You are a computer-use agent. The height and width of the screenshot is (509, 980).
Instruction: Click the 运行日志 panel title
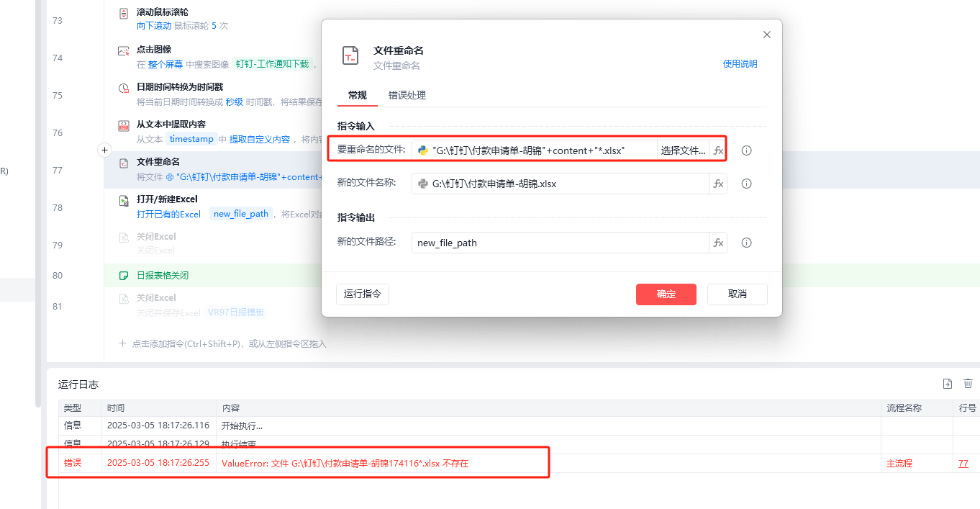[78, 385]
